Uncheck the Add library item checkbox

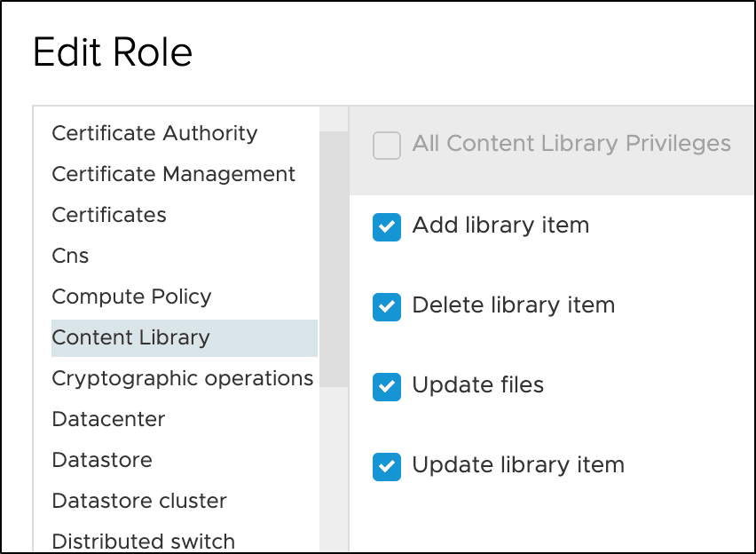click(387, 226)
